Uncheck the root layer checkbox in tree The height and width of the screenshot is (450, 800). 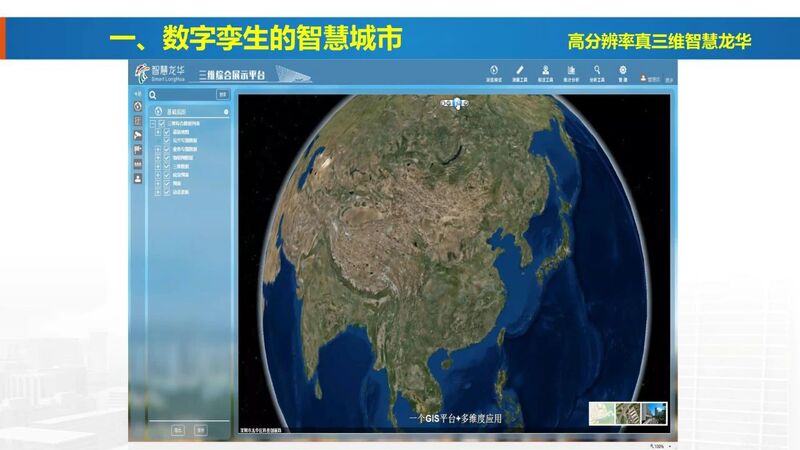(160, 124)
